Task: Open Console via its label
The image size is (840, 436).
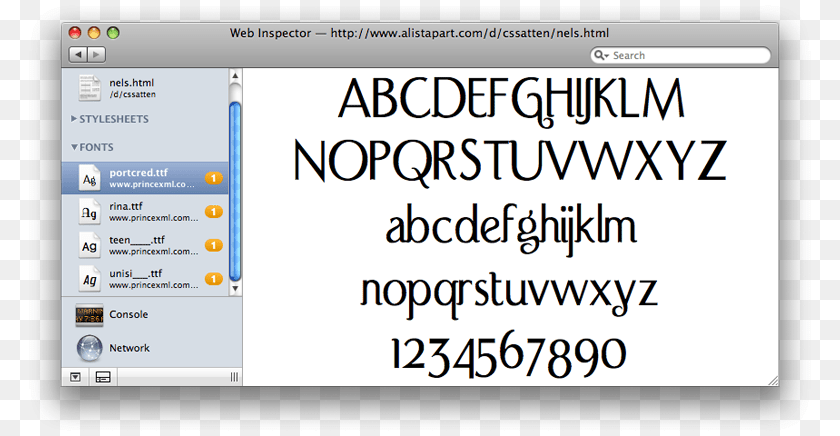Action: tap(129, 314)
